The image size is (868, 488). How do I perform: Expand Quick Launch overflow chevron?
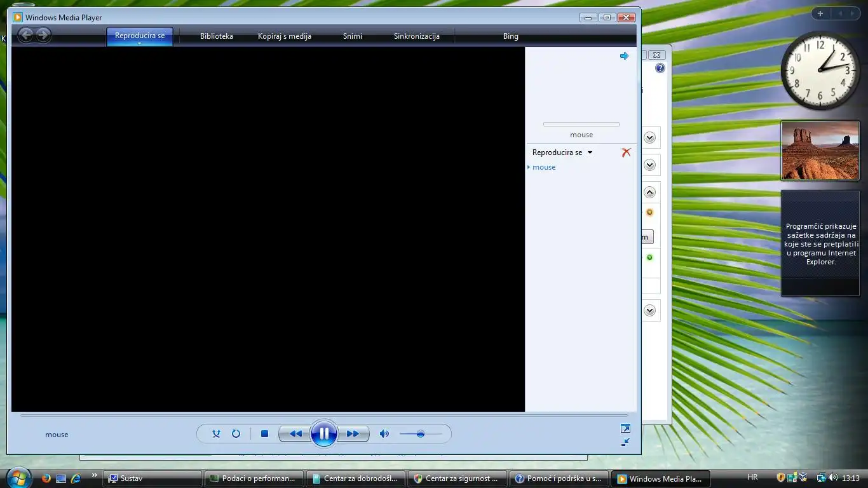coord(95,475)
